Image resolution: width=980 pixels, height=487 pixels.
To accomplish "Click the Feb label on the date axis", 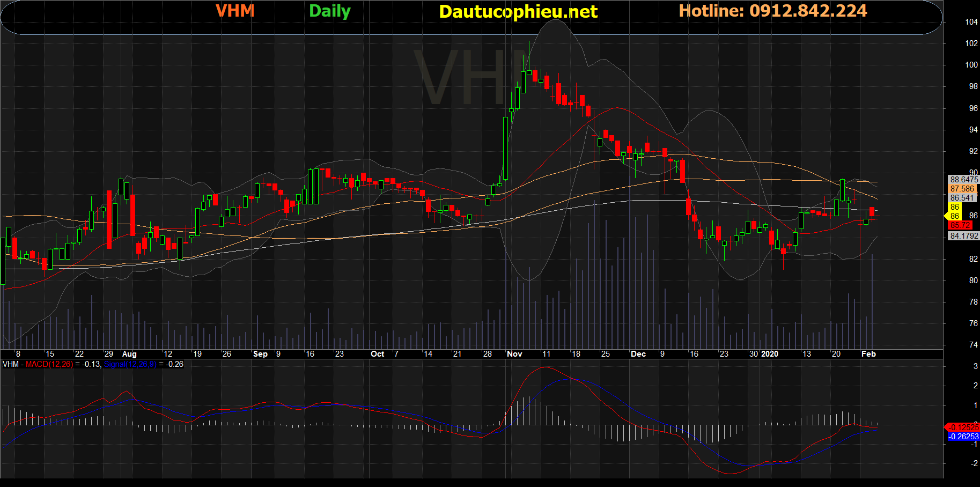I will [x=868, y=354].
